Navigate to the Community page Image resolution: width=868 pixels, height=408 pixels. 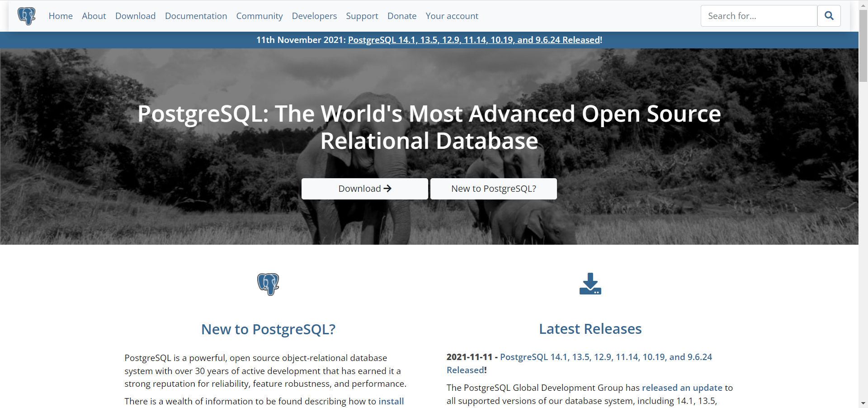tap(259, 16)
